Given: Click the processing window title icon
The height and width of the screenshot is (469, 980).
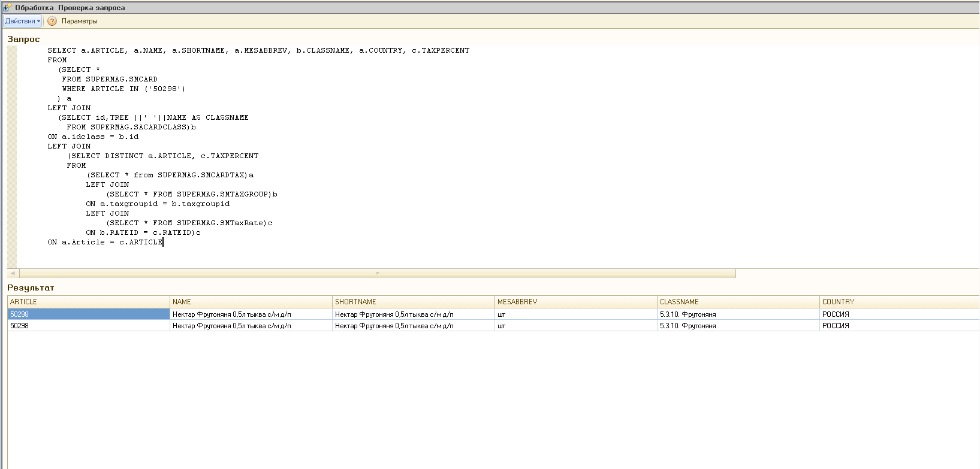Looking at the screenshot, I should 7,8.
